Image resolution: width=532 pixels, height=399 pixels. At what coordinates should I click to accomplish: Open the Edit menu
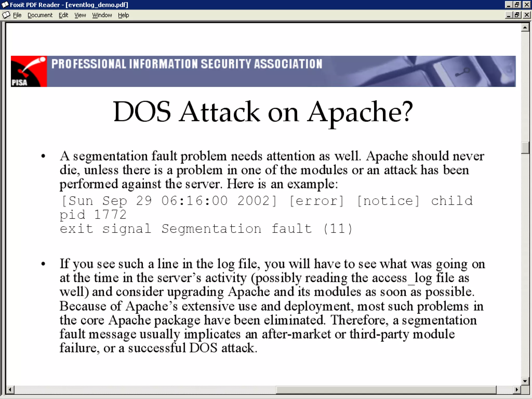point(63,15)
